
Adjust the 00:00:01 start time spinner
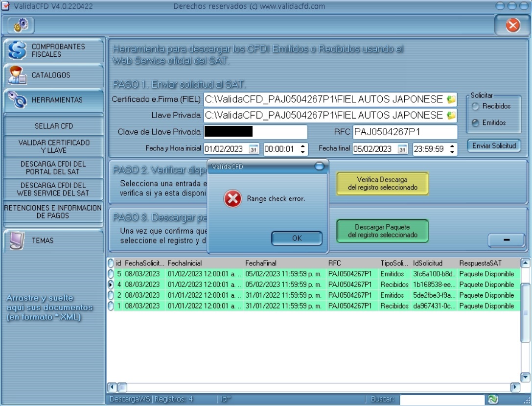[x=302, y=149]
